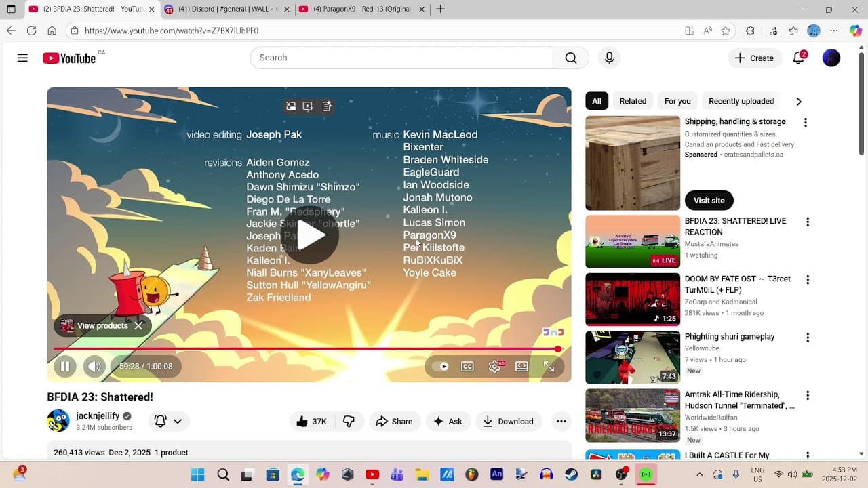The height and width of the screenshot is (488, 868).
Task: Add this page to favorites star
Action: 726,30
